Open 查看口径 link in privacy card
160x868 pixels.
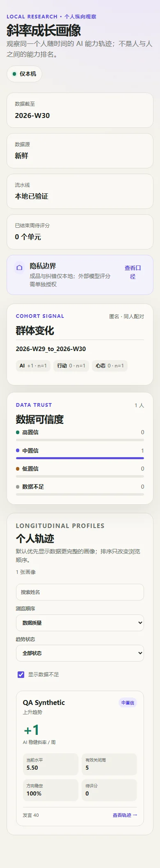[133, 272]
